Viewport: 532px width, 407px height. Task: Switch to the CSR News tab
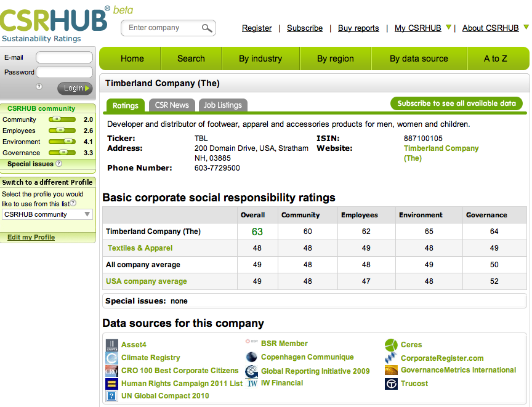pos(172,105)
